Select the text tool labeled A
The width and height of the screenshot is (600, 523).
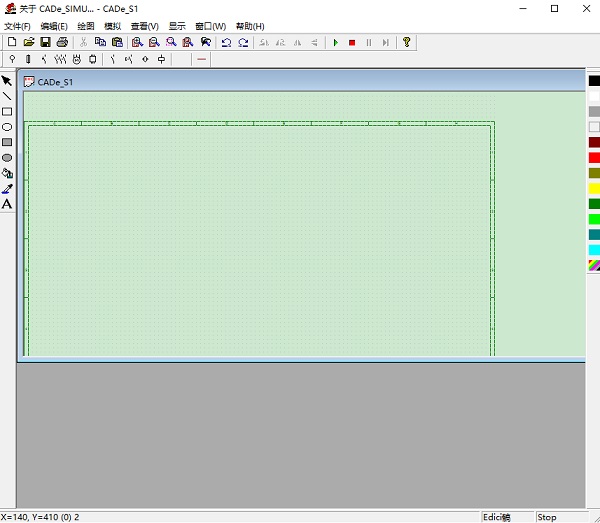tap(7, 204)
